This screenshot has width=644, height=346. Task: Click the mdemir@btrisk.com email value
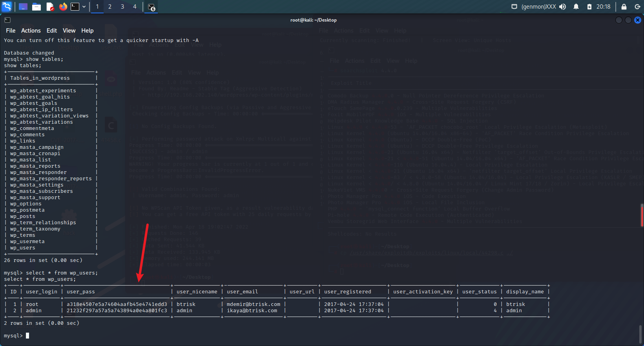(x=254, y=304)
